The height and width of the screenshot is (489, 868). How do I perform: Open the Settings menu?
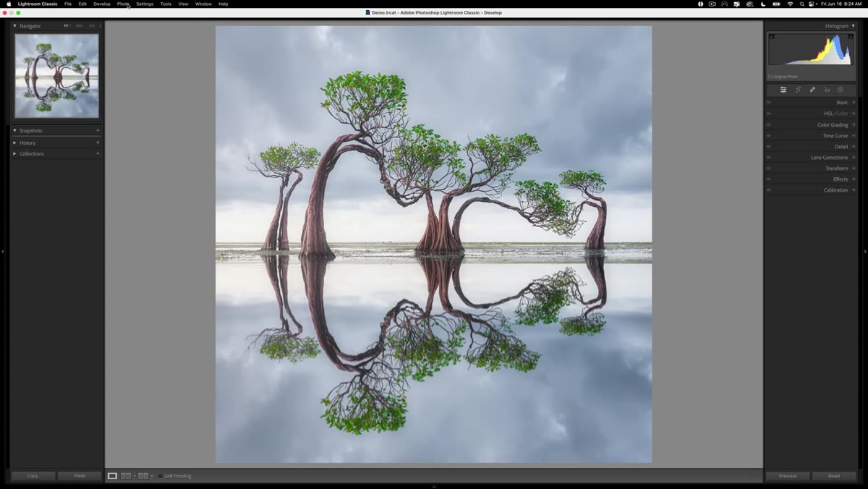pos(145,4)
